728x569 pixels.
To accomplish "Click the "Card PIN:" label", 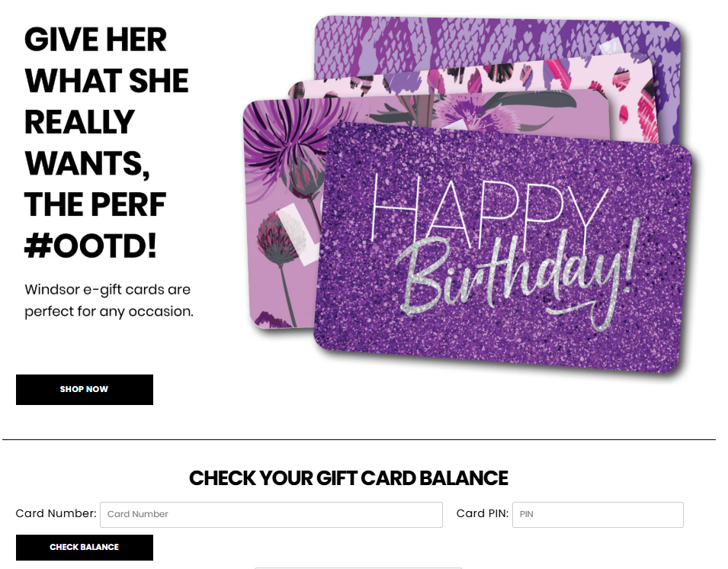I will pos(482,513).
